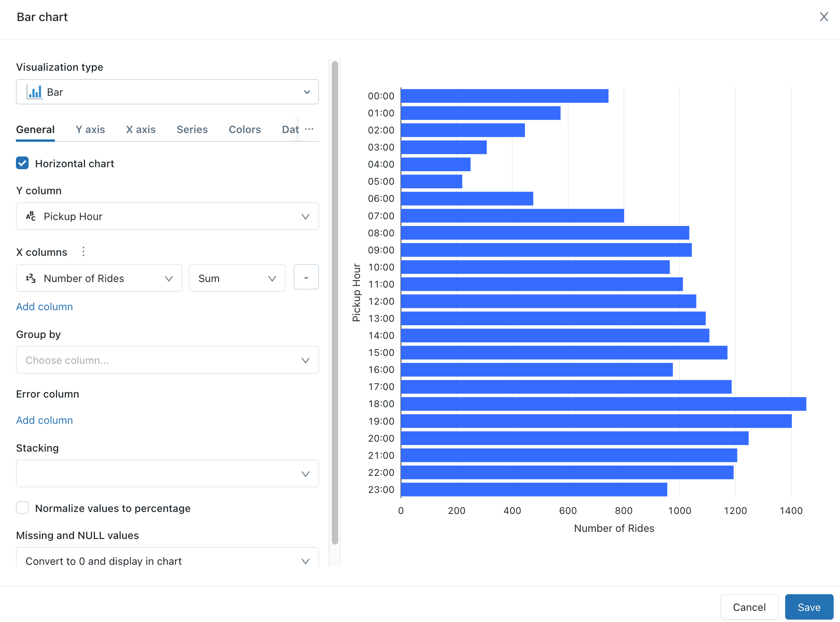840x622 pixels.
Task: Switch to the Series tab
Action: pyautogui.click(x=192, y=129)
